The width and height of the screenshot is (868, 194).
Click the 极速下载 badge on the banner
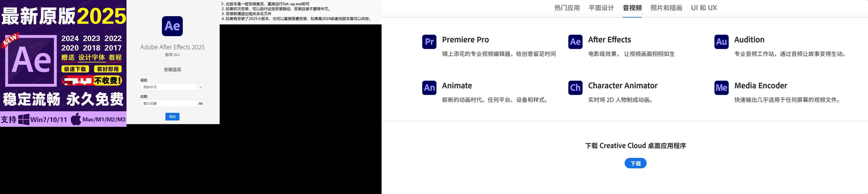(75, 69)
